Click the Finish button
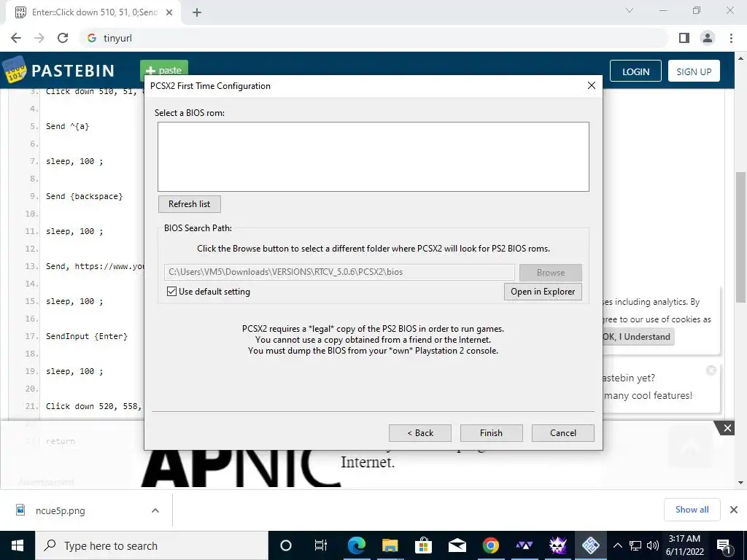This screenshot has height=560, width=747. (491, 433)
